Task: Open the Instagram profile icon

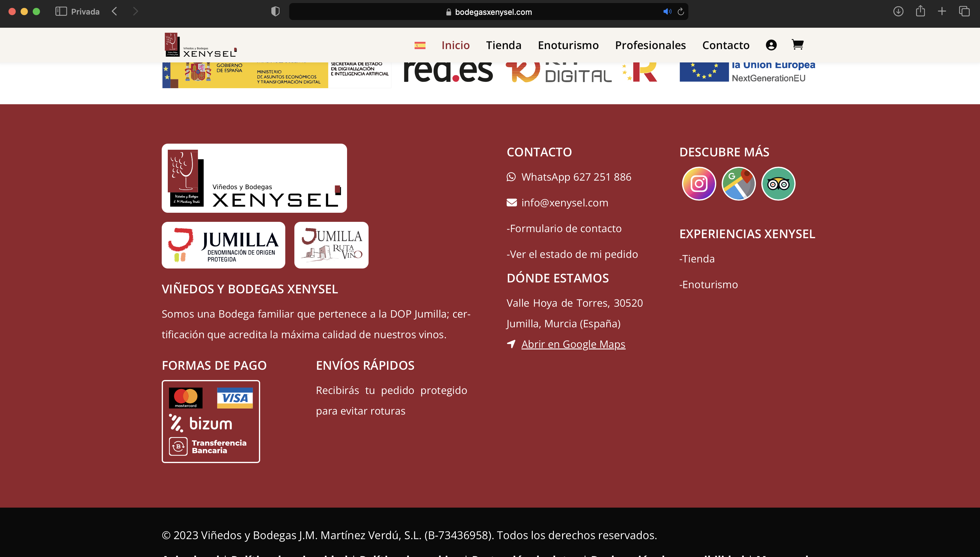Action: [x=699, y=184]
